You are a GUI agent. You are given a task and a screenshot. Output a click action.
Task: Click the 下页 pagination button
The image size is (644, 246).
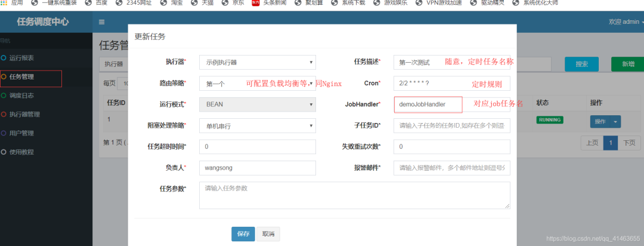click(x=629, y=143)
